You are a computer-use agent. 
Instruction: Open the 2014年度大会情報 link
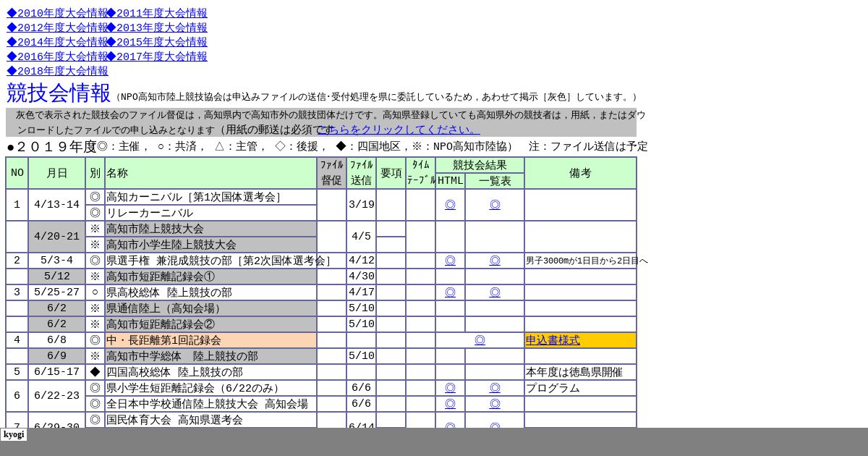tap(57, 42)
